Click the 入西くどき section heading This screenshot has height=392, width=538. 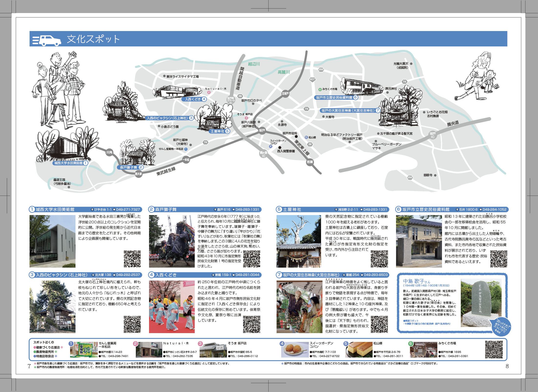(x=166, y=275)
